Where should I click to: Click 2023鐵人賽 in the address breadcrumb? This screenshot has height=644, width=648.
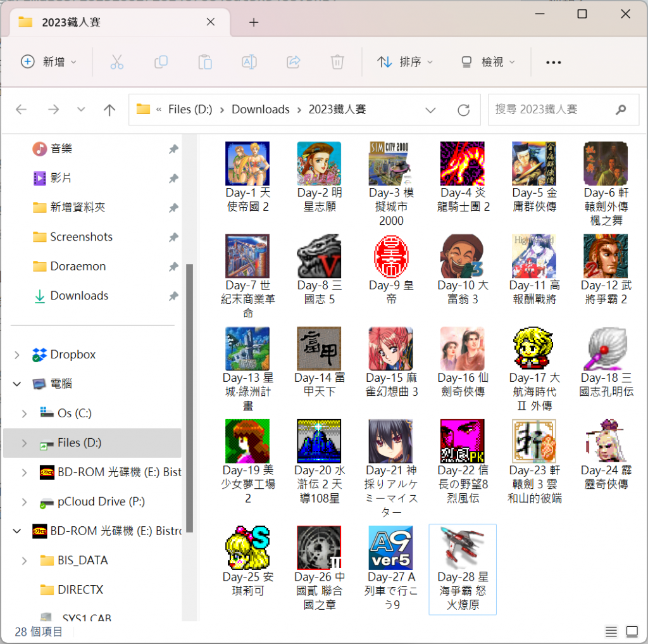(337, 110)
